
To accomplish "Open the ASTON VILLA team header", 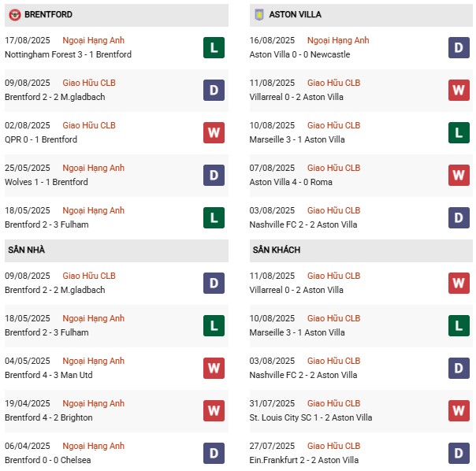I will [294, 14].
